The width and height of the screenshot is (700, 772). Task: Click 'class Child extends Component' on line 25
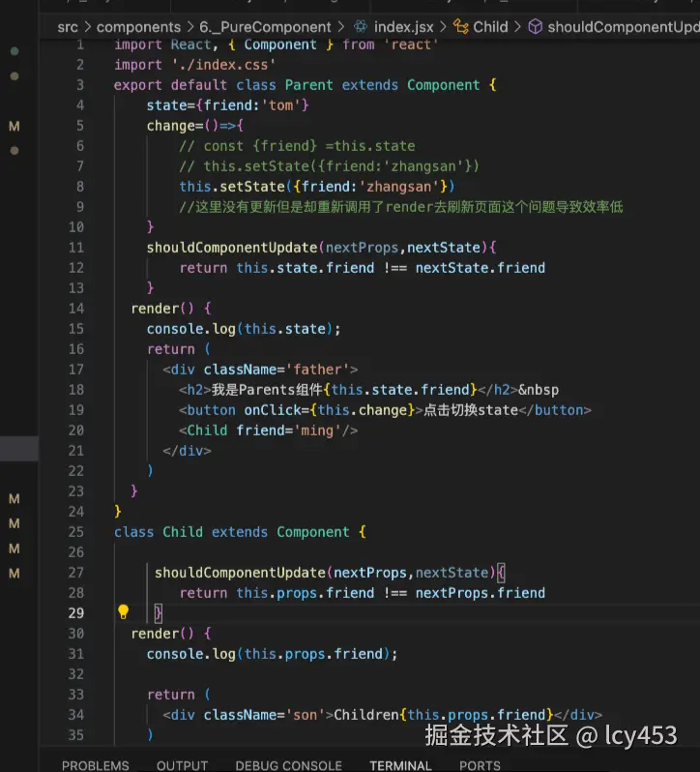click(232, 532)
